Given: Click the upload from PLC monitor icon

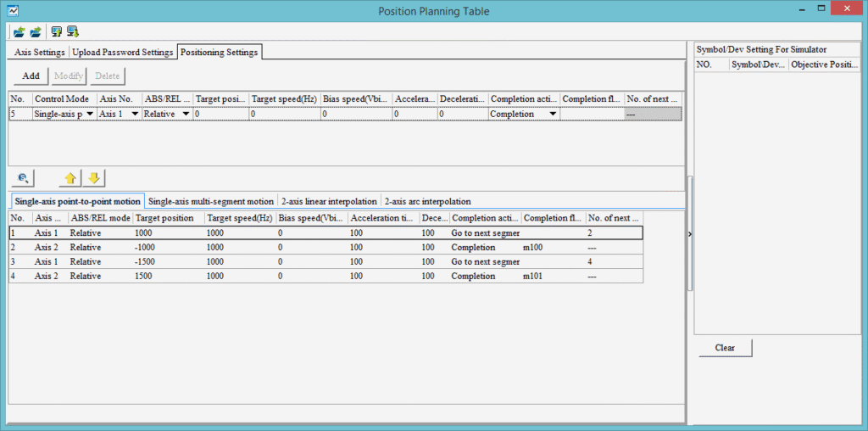Looking at the screenshot, I should tap(57, 32).
